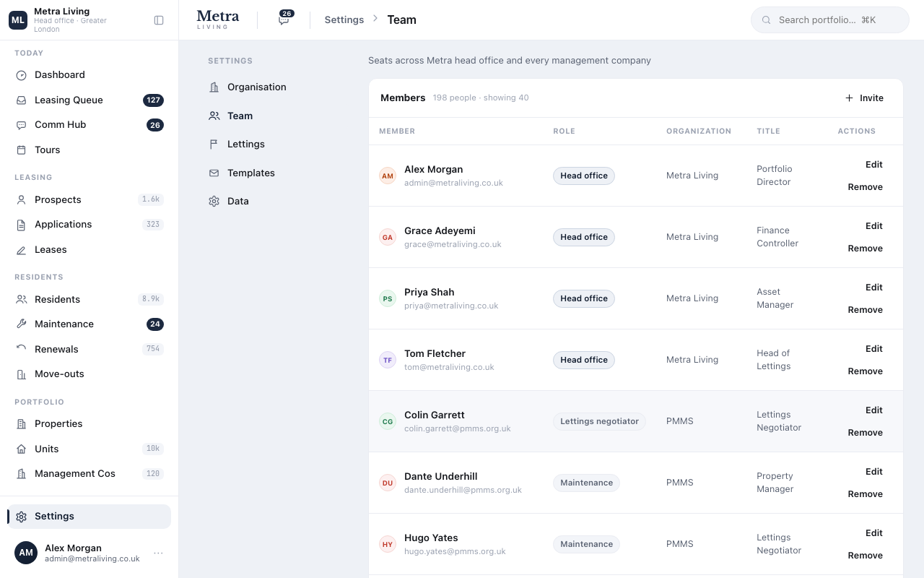This screenshot has width=924, height=578.
Task: Click the Organization column header
Action: [x=699, y=131]
